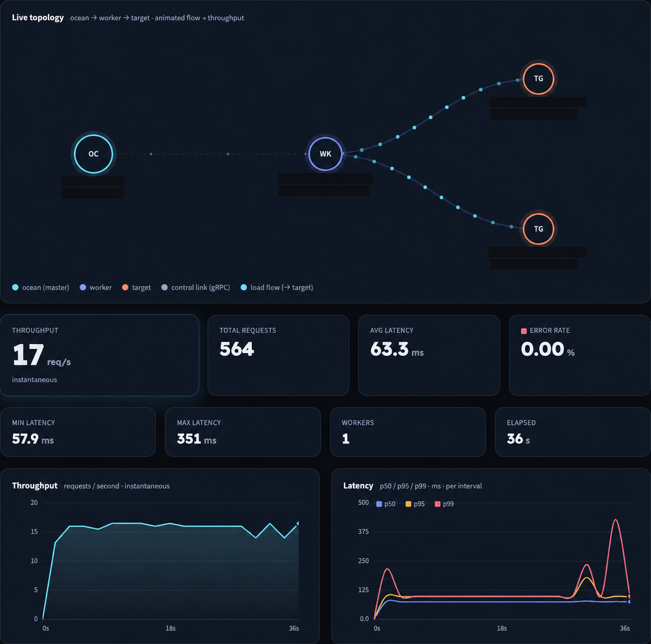
Task: Click the red Error Rate indicator square
Action: (524, 331)
